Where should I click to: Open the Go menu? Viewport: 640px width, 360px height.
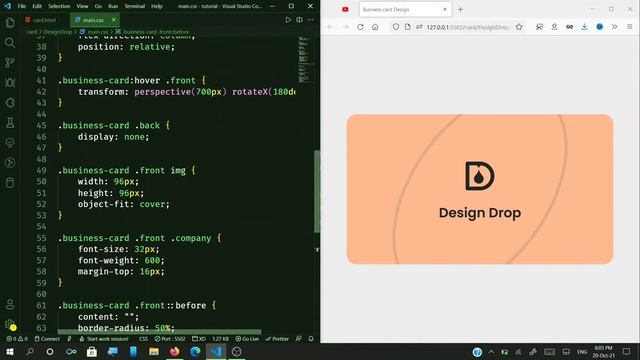[x=98, y=6]
